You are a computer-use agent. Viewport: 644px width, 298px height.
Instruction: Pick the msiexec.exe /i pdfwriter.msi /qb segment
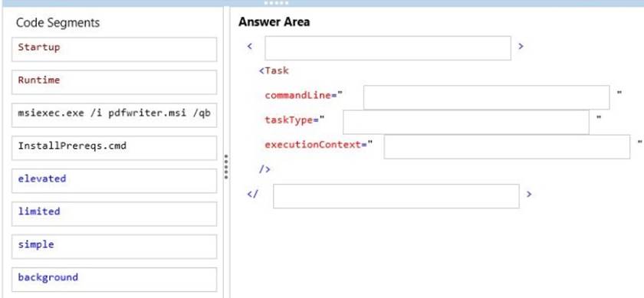pos(114,115)
